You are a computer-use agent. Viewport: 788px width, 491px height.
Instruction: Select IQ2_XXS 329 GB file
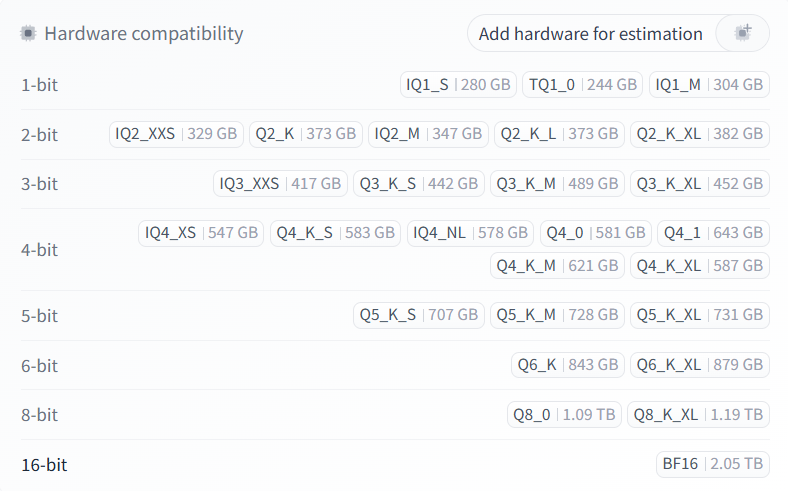pyautogui.click(x=176, y=134)
